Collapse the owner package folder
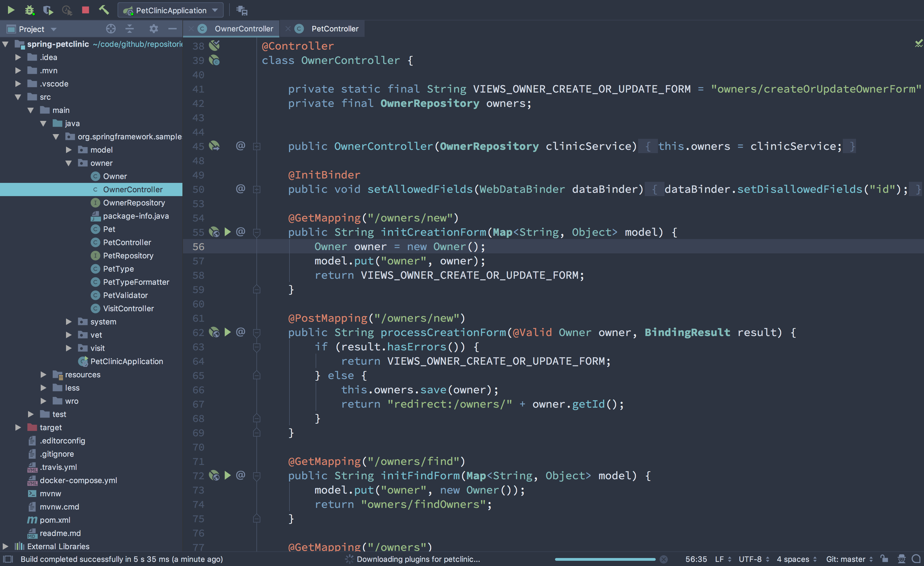This screenshot has width=924, height=566. point(69,163)
